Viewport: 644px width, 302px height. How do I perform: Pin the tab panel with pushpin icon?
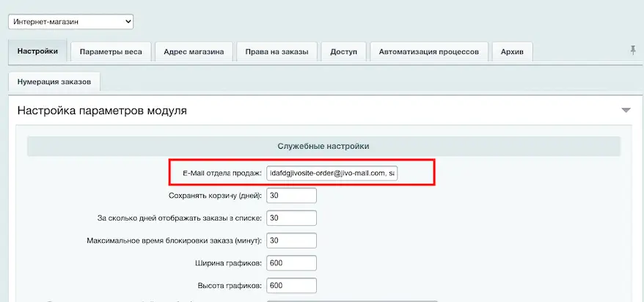point(632,51)
